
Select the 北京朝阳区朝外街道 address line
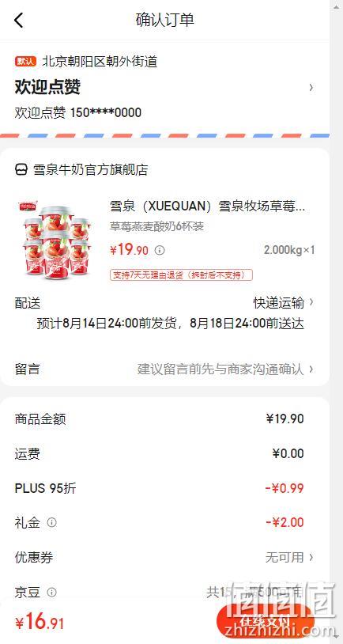click(x=100, y=62)
